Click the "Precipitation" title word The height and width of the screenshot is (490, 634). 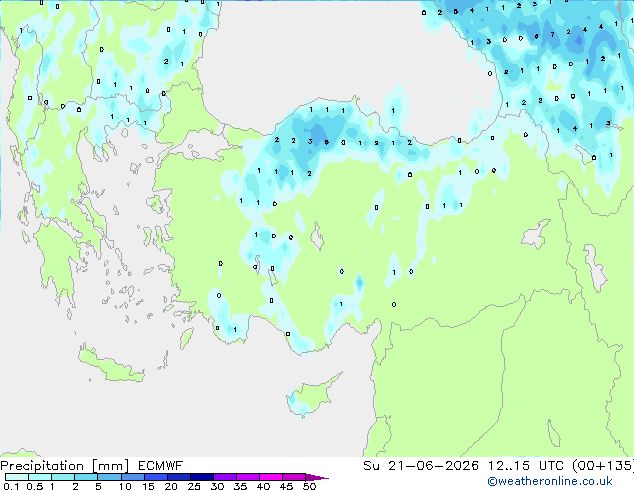42,466
